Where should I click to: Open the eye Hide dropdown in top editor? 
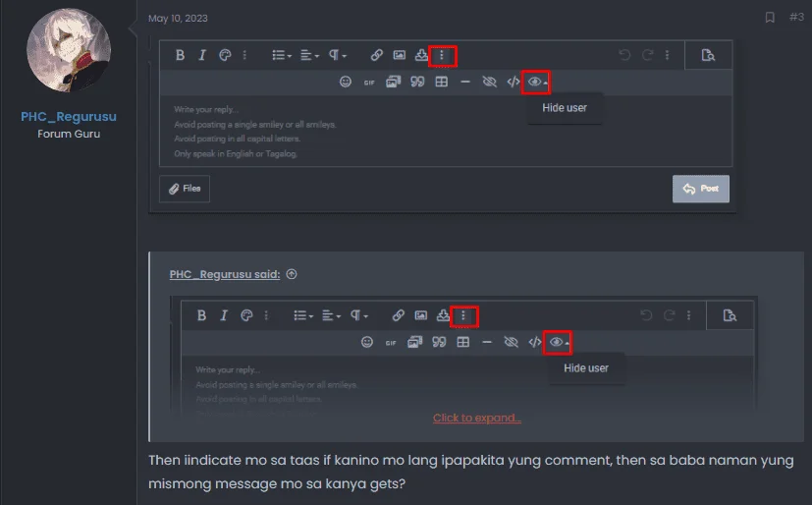pos(536,82)
